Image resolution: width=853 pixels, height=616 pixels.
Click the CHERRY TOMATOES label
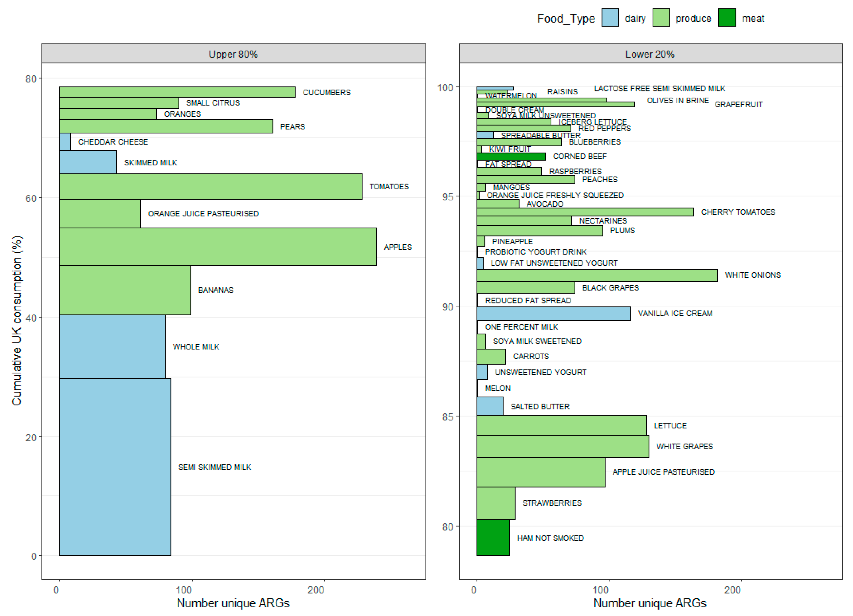(x=738, y=212)
